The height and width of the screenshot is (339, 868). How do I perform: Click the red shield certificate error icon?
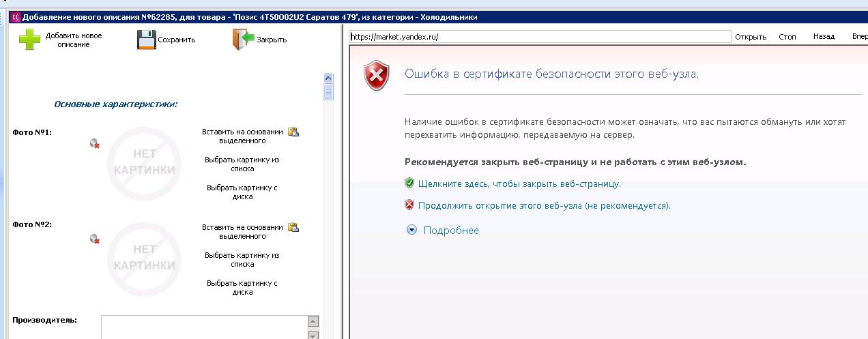coord(376,75)
